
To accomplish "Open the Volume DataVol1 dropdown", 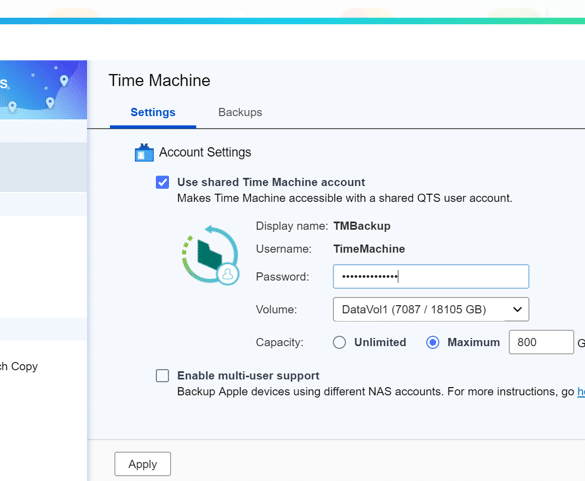I will click(431, 309).
